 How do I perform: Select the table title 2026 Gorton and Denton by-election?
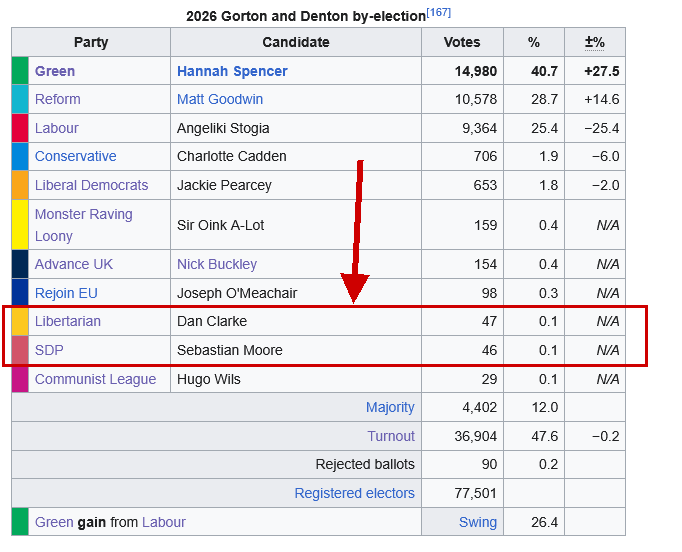pyautogui.click(x=306, y=16)
